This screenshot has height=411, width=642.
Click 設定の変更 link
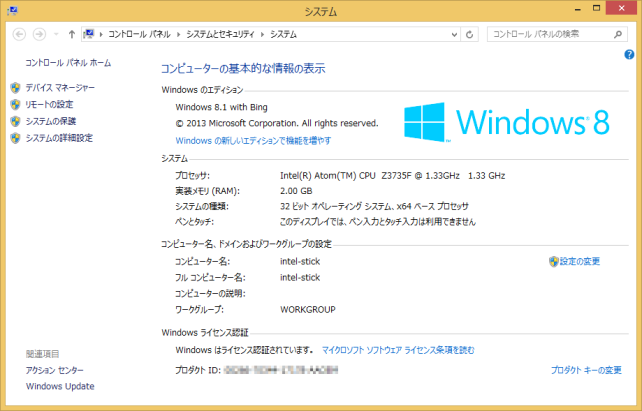(580, 261)
